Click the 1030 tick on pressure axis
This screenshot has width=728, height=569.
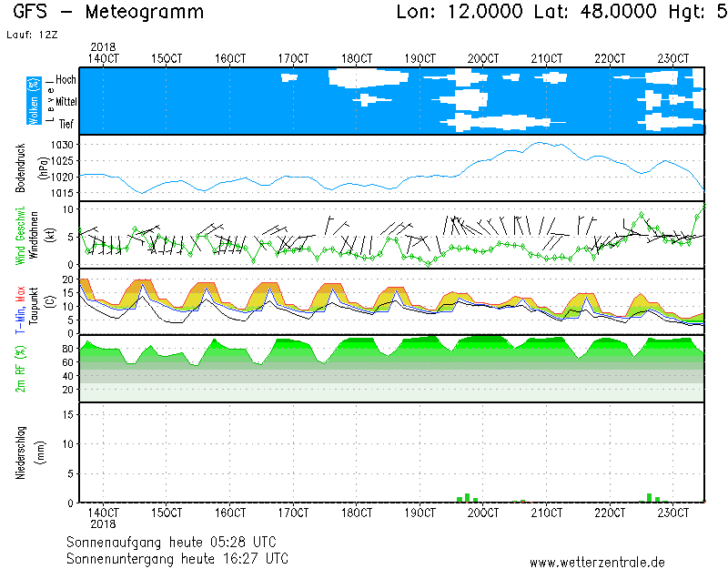[x=63, y=145]
